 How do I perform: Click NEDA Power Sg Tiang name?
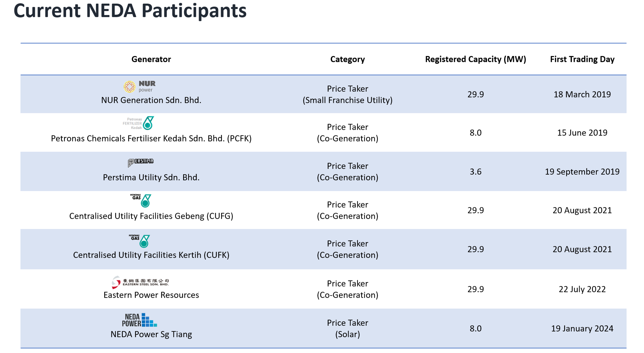tap(151, 335)
